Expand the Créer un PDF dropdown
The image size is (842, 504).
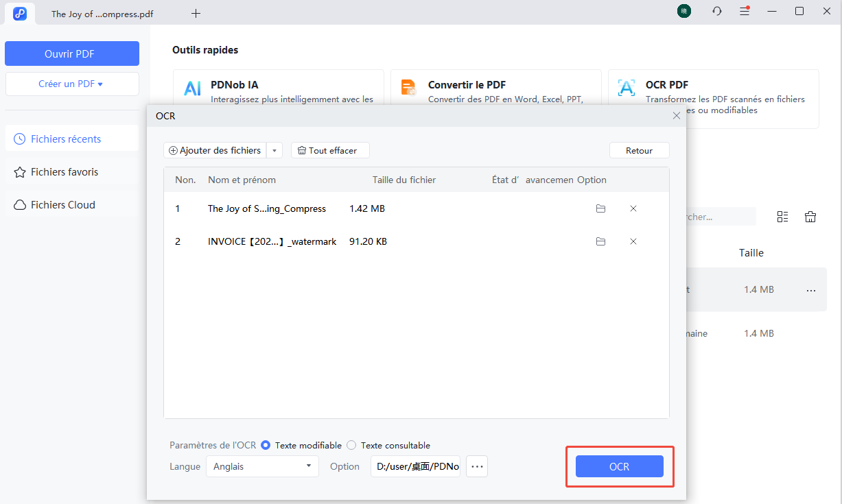(71, 84)
